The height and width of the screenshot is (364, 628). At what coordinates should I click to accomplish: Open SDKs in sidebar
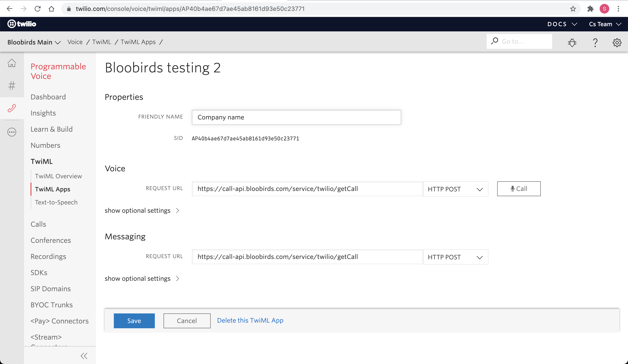tap(39, 272)
